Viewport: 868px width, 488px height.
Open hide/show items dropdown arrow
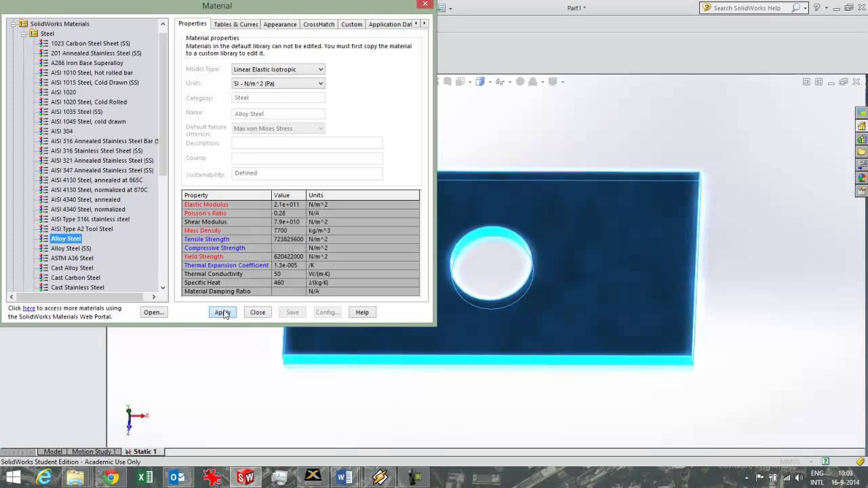pyautogui.click(x=509, y=81)
